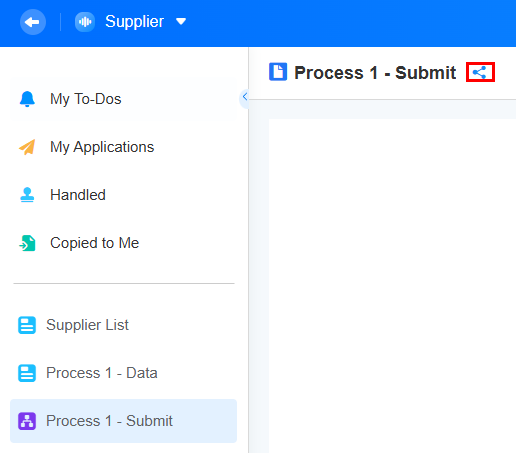Click the Copied to Me document icon
Image resolution: width=516 pixels, height=453 pixels.
coord(27,243)
